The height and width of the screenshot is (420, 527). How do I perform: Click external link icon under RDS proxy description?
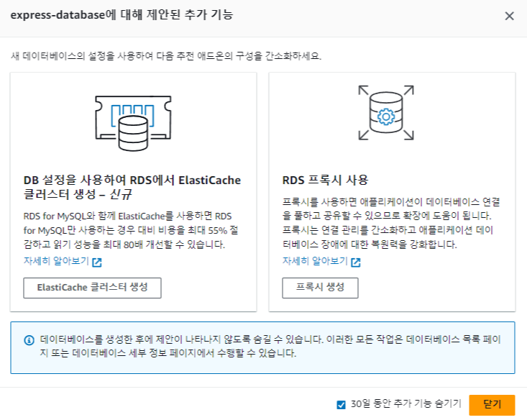(356, 262)
